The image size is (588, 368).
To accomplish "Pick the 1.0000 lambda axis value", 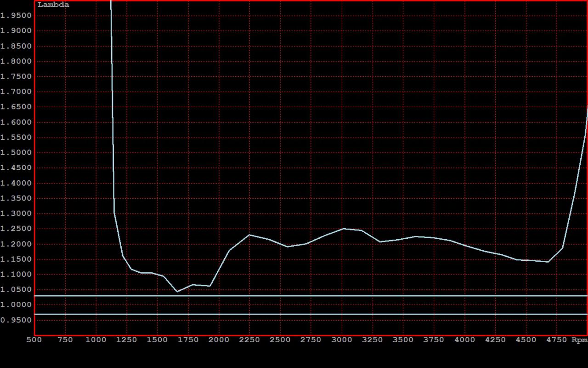I will tap(16, 305).
